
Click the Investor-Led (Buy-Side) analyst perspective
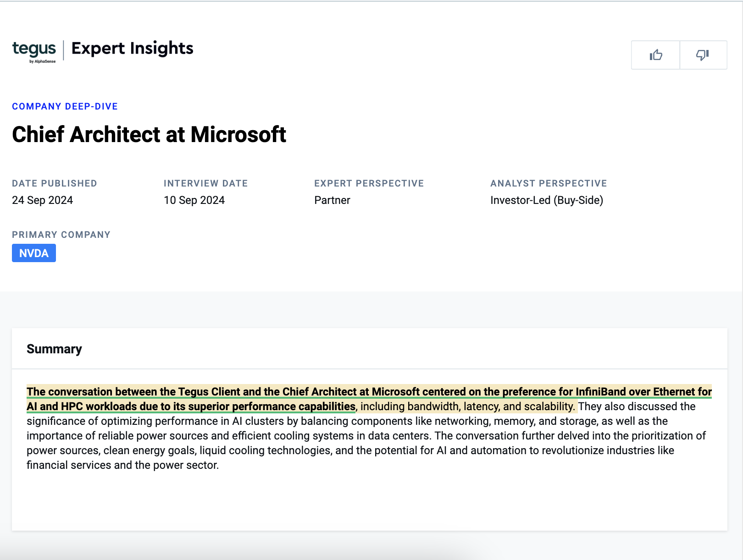547,200
